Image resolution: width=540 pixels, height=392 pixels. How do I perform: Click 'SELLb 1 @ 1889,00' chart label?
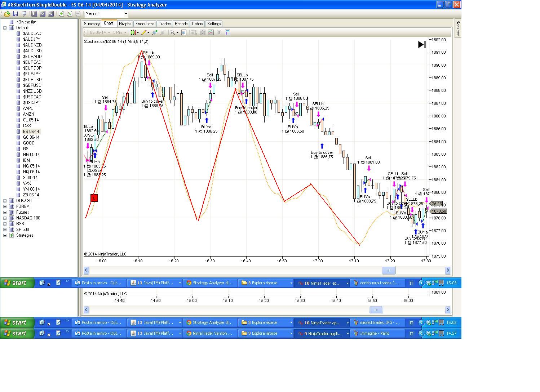149,55
